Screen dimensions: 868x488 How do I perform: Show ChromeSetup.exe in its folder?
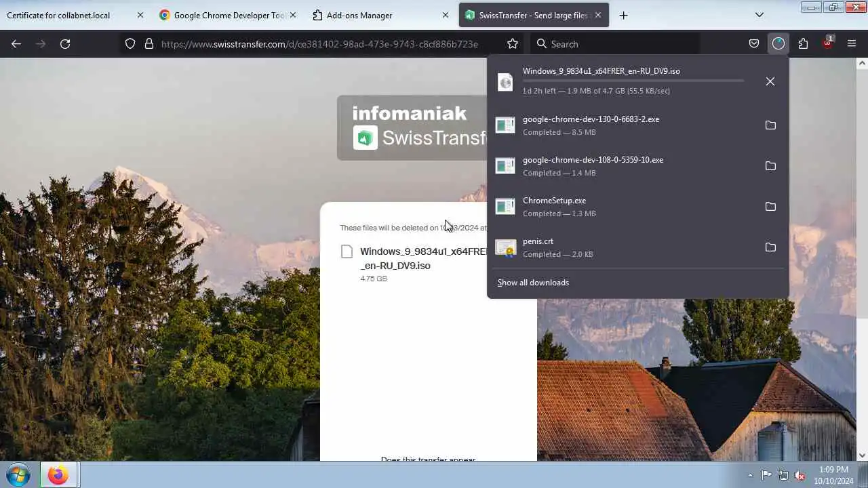click(770, 207)
